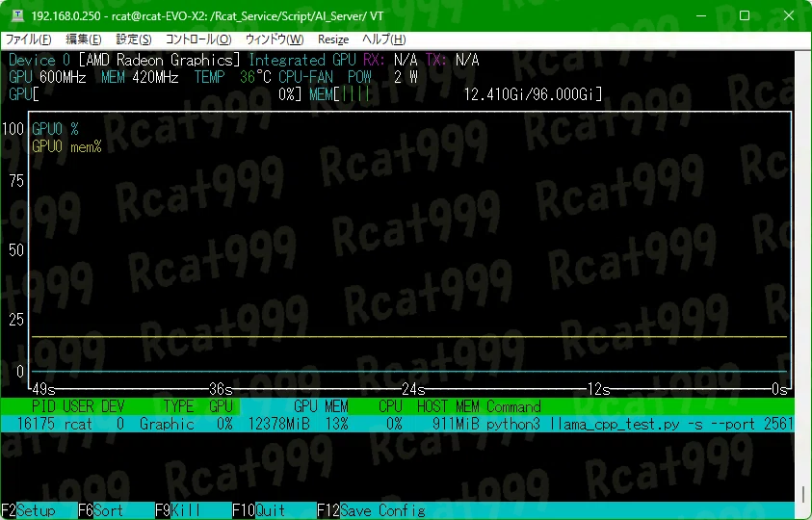Click the Command column header

pos(513,406)
